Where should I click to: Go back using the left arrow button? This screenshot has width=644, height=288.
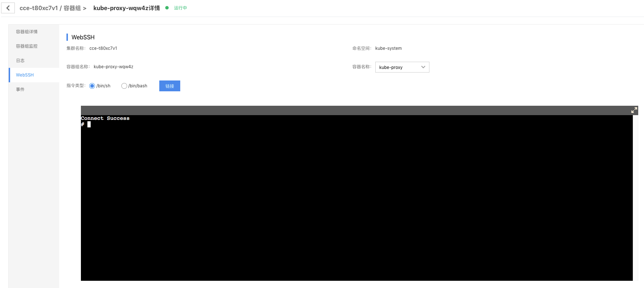click(8, 8)
